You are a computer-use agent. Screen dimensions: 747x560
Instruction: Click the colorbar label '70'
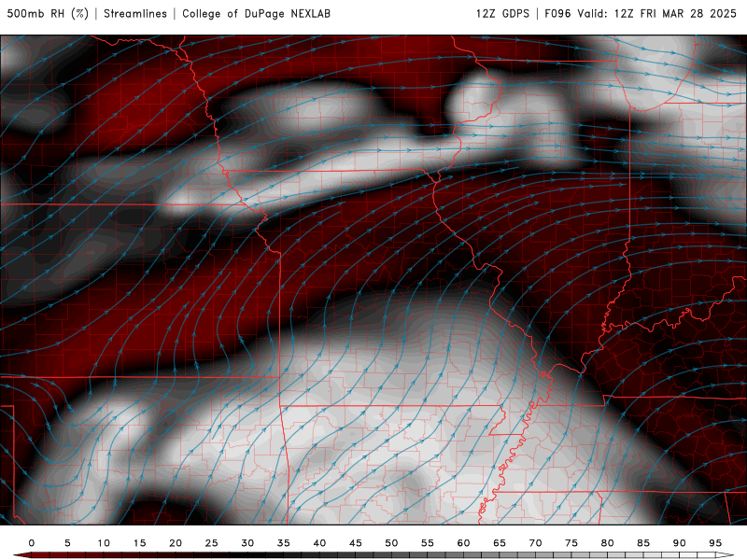(x=535, y=543)
